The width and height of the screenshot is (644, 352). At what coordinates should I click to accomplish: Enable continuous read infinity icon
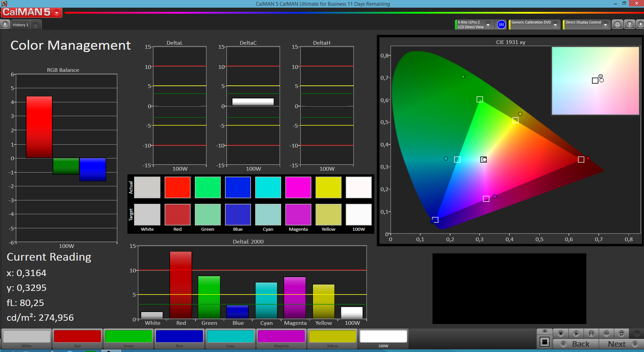pos(606,334)
